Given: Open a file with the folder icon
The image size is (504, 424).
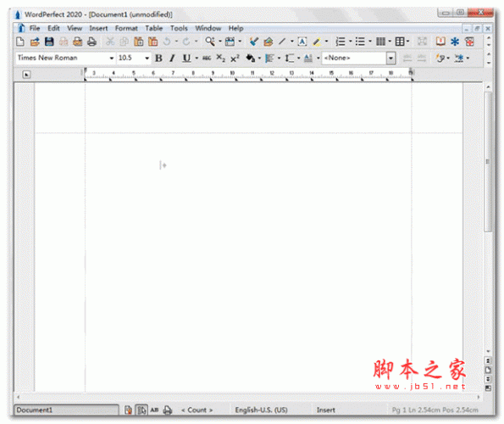Looking at the screenshot, I should [35, 42].
